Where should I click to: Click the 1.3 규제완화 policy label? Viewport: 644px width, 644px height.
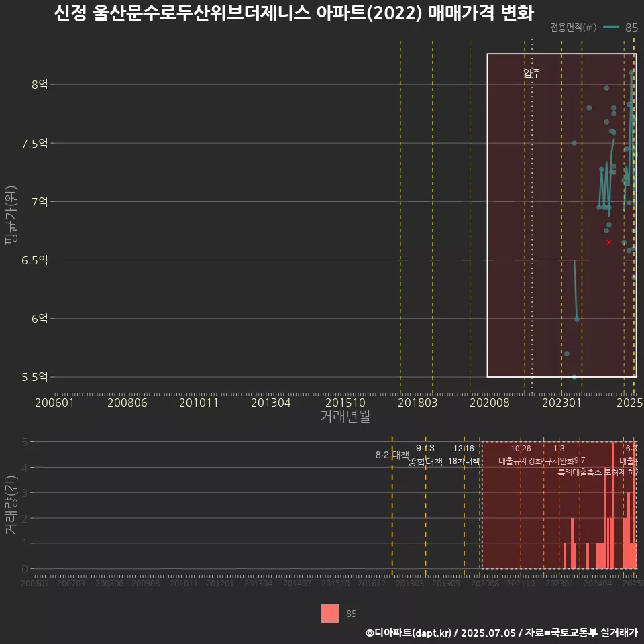click(559, 455)
